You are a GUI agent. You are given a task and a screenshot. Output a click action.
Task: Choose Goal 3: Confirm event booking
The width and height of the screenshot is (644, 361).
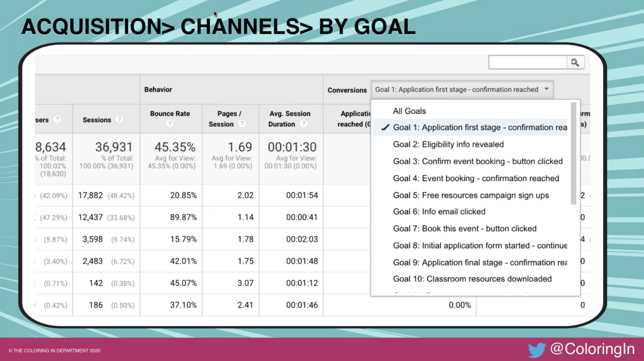pos(478,161)
